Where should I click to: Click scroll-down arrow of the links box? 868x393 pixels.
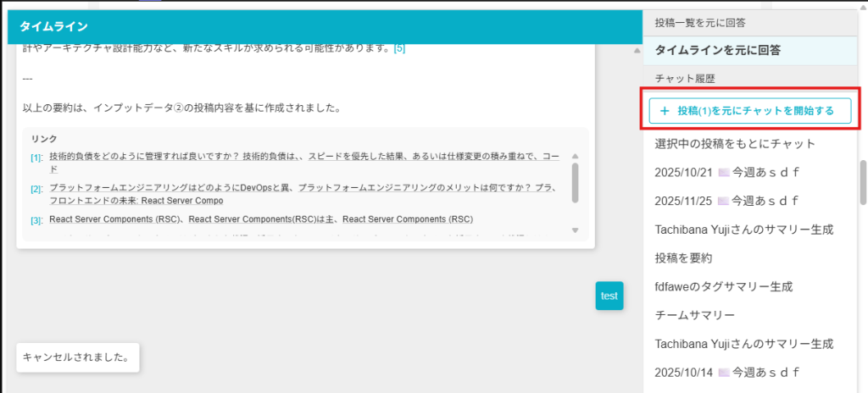pyautogui.click(x=575, y=230)
